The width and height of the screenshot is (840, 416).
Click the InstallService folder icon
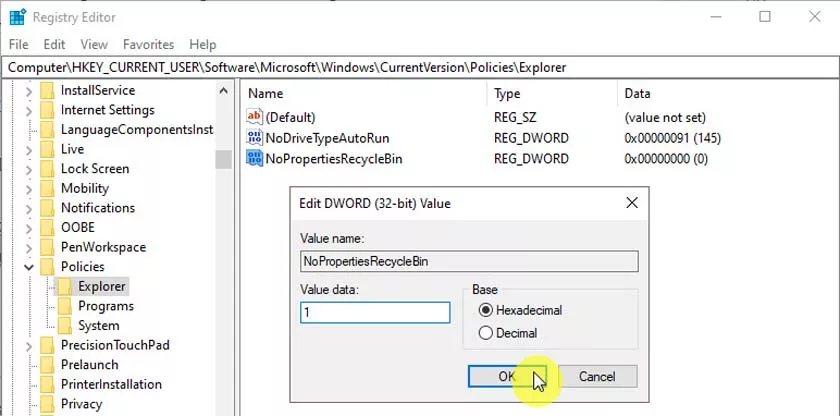pyautogui.click(x=48, y=90)
